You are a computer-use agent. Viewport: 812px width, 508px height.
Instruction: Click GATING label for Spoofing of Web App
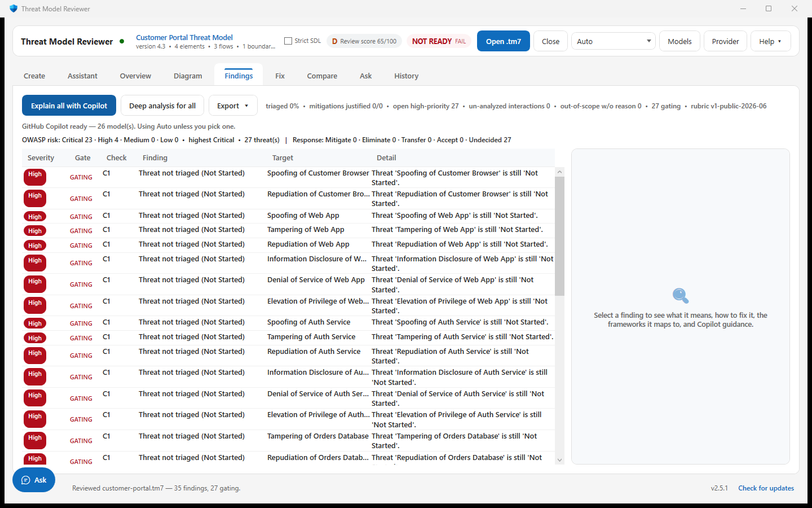click(x=81, y=217)
